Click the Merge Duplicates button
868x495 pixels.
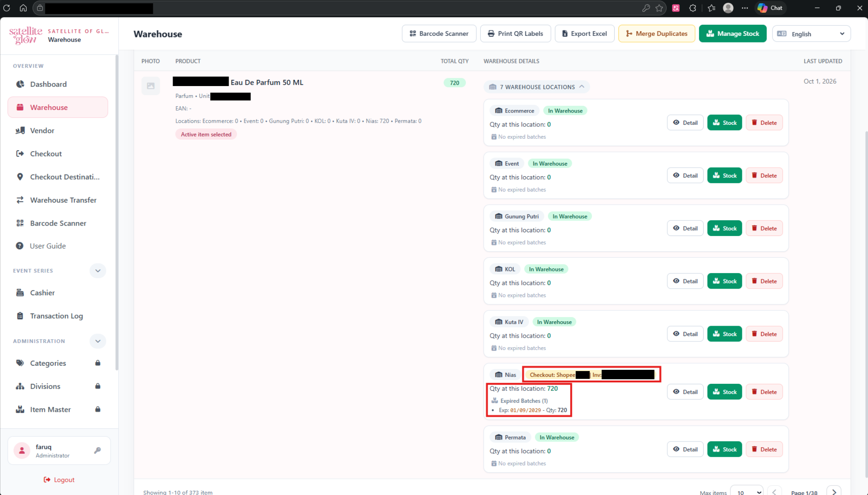(657, 34)
